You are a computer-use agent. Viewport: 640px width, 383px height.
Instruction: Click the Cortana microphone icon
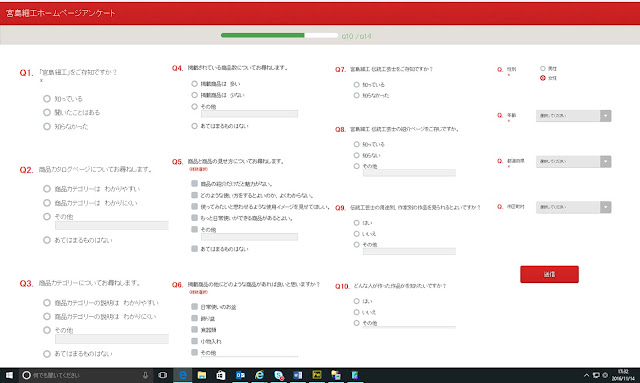[x=145, y=375]
